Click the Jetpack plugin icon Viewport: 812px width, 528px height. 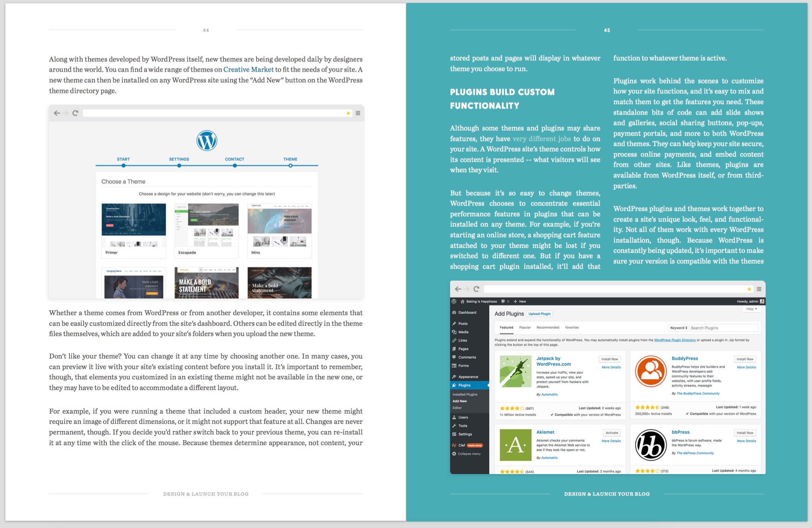(x=515, y=371)
